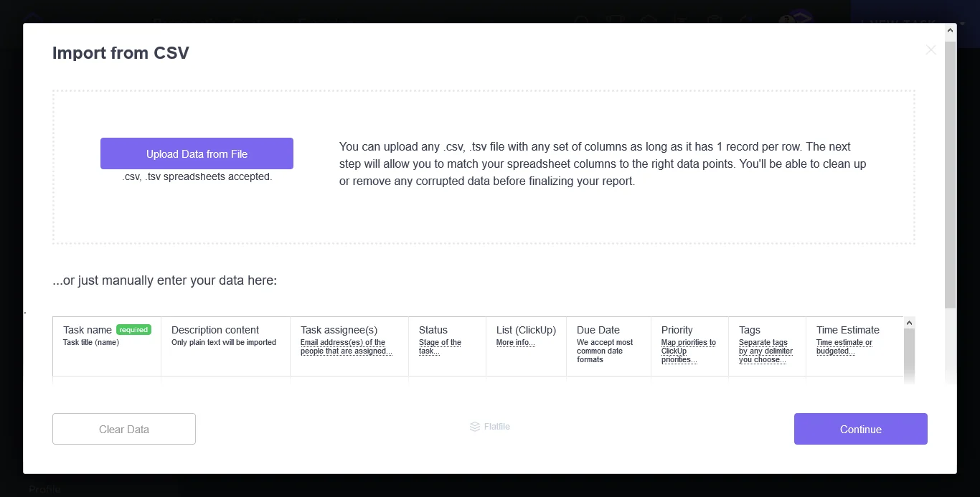The width and height of the screenshot is (980, 497).
Task: Click the Upload Data from File button
Action: coord(197,153)
